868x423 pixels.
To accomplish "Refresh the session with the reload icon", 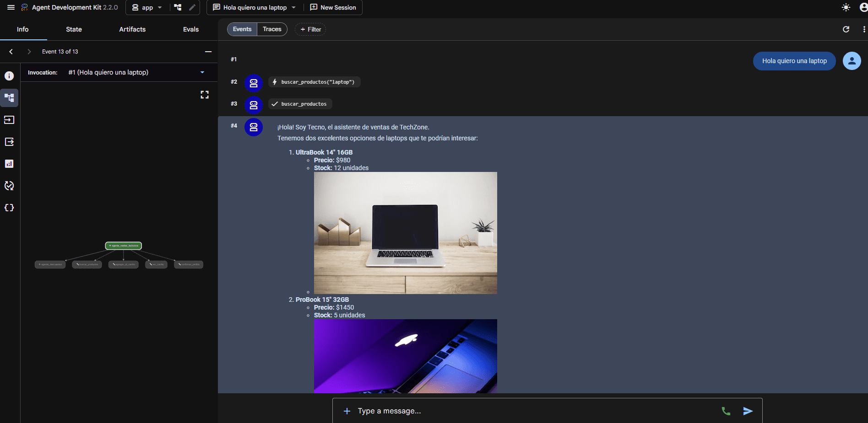I will [846, 29].
